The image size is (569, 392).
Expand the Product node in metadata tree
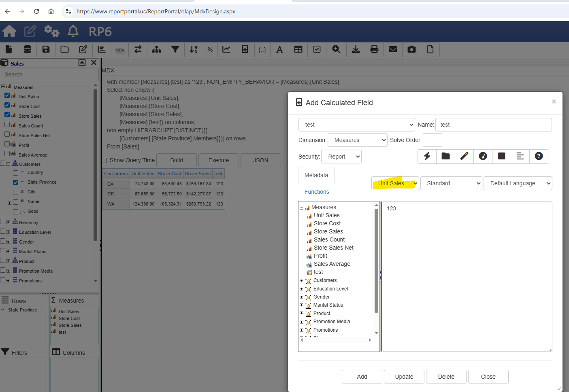tap(301, 314)
